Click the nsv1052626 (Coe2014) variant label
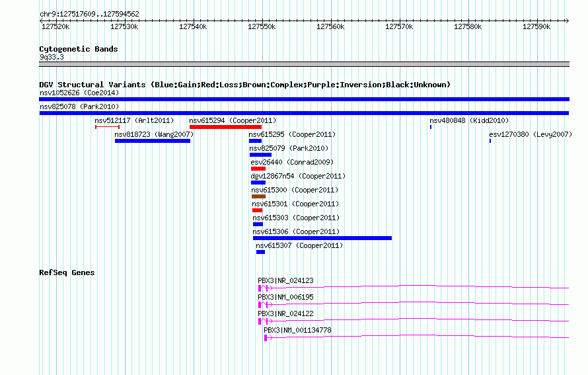Screen dimensions: 588x375 click(79, 93)
